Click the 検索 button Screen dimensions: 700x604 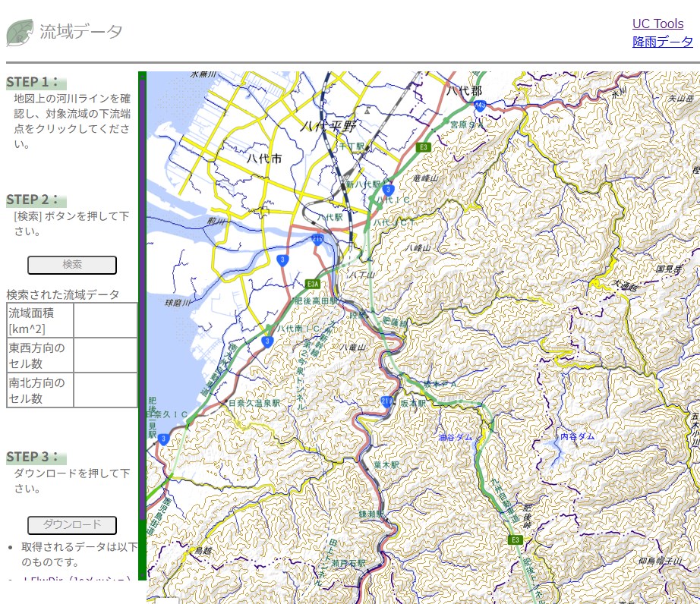tap(72, 265)
